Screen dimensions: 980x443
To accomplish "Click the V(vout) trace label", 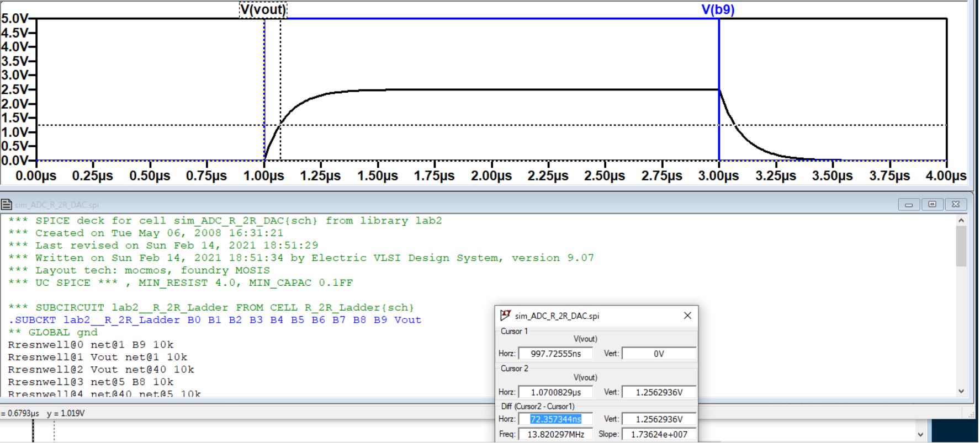I will pos(263,10).
